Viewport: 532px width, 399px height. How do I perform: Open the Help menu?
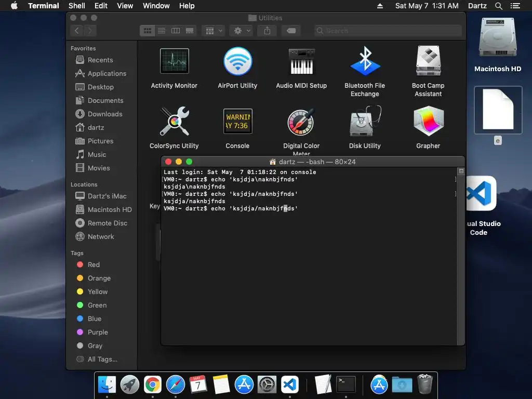pos(187,6)
